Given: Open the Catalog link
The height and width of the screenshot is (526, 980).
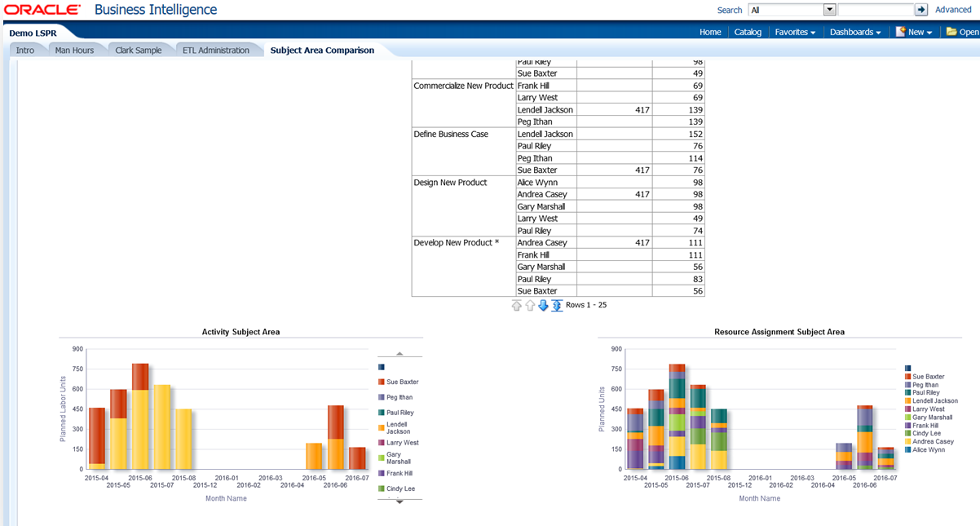Looking at the screenshot, I should tap(748, 32).
